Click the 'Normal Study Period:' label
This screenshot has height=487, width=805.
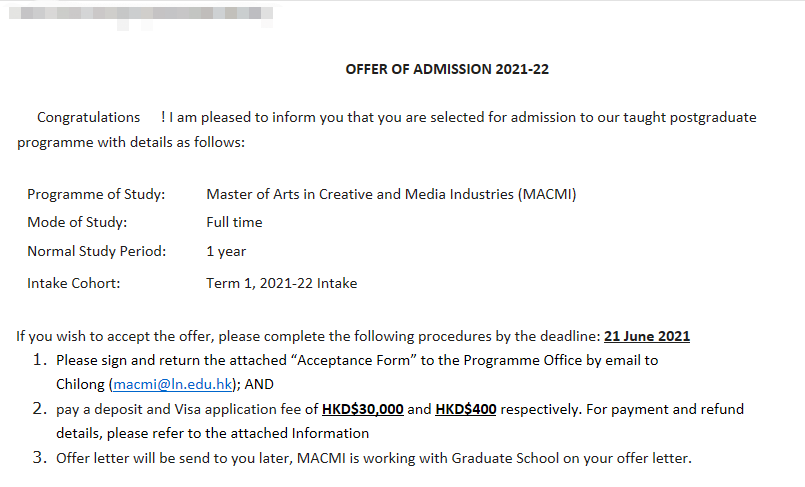(x=97, y=251)
